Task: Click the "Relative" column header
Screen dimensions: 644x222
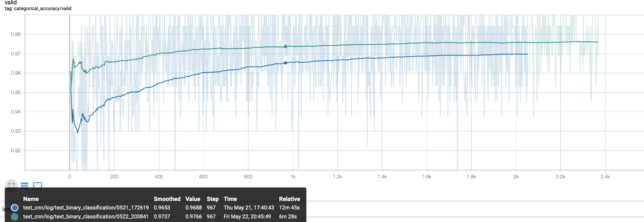Action: coord(290,199)
